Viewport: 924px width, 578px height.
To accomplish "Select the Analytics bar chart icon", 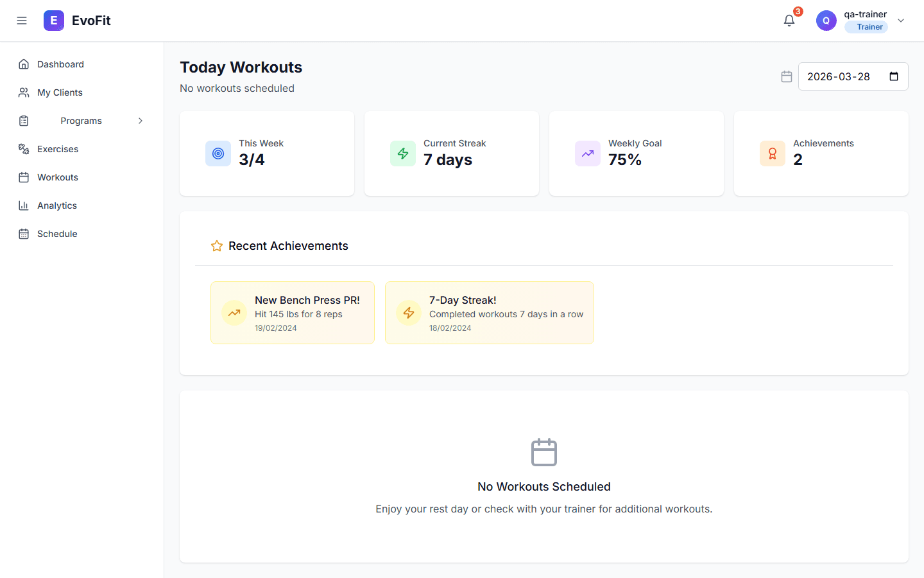I will pyautogui.click(x=24, y=205).
